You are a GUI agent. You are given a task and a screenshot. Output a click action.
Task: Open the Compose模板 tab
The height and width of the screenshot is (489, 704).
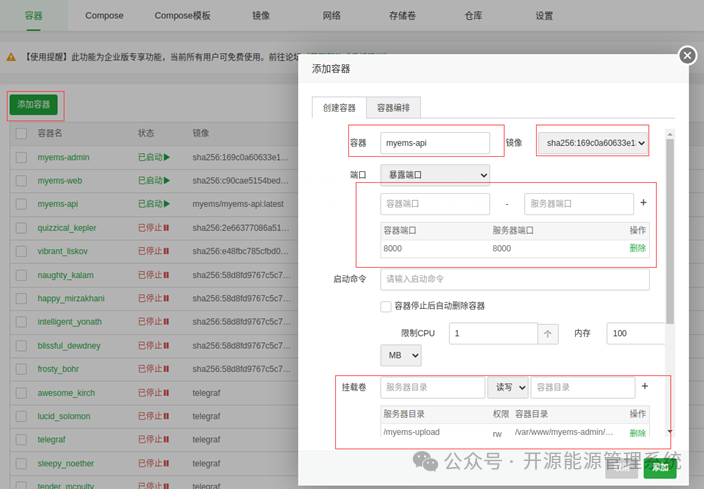pos(182,16)
